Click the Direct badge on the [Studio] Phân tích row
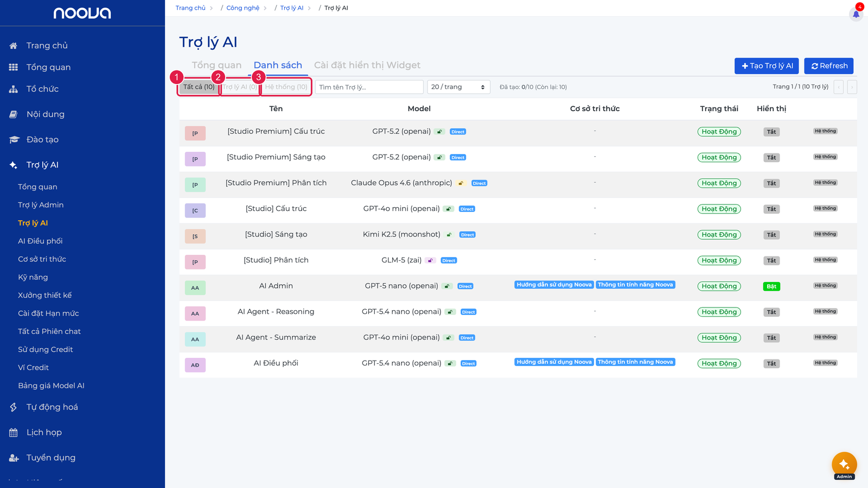The height and width of the screenshot is (488, 868). pyautogui.click(x=449, y=261)
